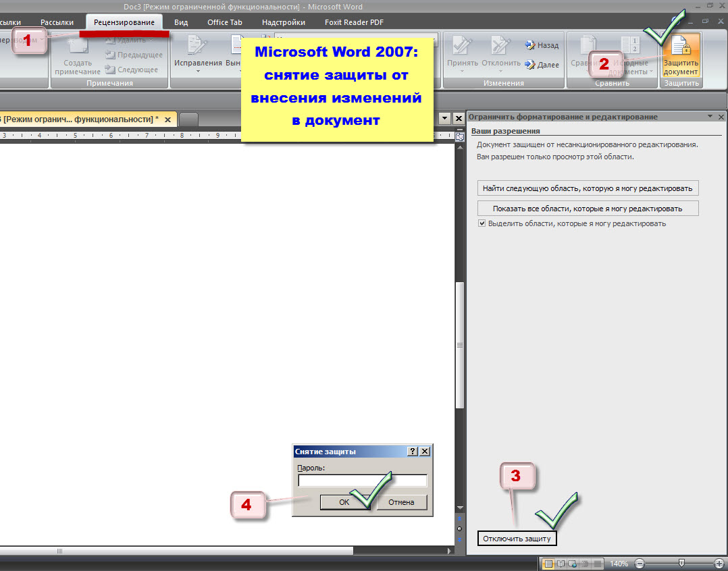Click the Исходные документы icon
The width and height of the screenshot is (728, 571).
(x=629, y=47)
